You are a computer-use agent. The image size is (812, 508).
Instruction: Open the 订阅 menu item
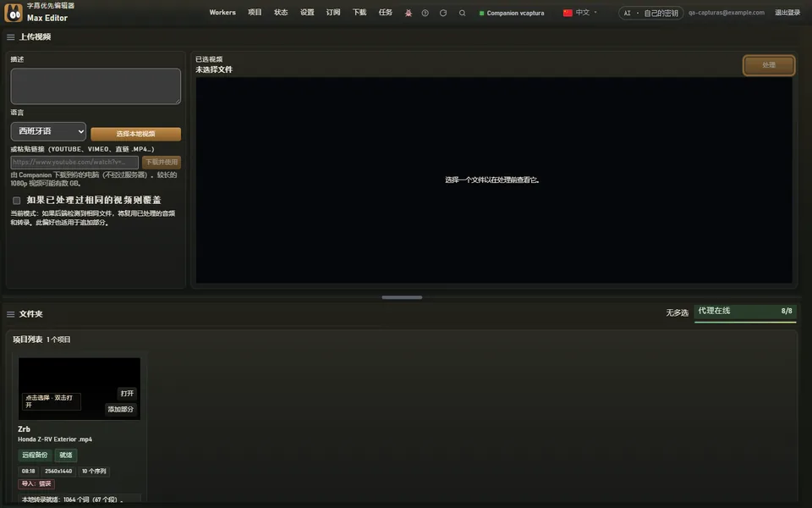pyautogui.click(x=333, y=13)
